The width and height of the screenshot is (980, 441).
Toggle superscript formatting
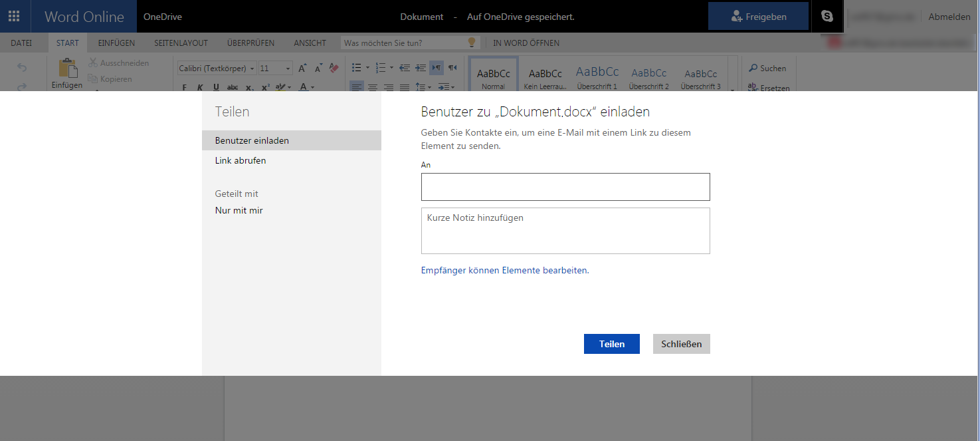[x=266, y=87]
